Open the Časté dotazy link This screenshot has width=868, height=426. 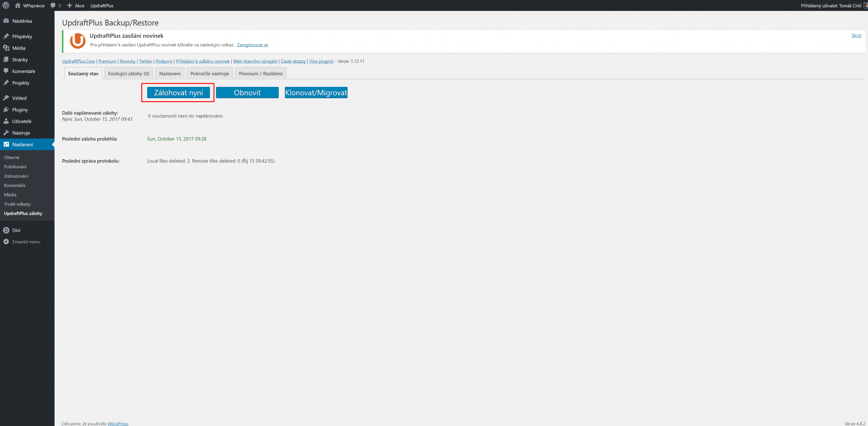pos(293,61)
